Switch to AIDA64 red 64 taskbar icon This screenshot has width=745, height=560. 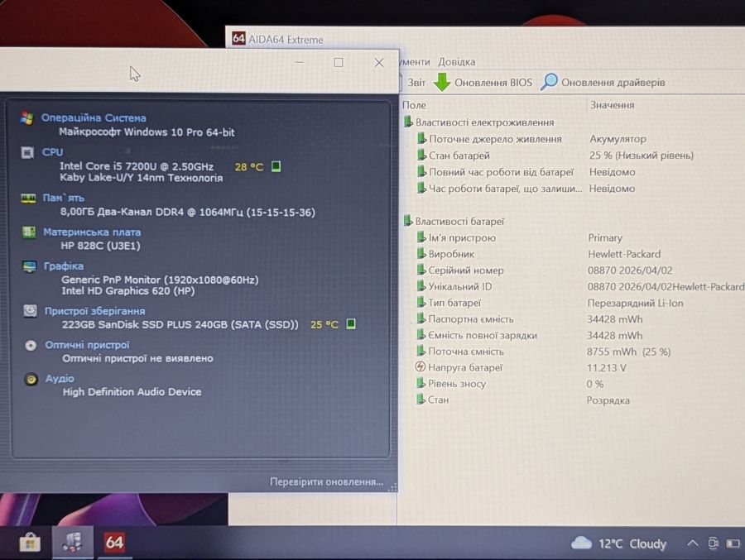[114, 542]
